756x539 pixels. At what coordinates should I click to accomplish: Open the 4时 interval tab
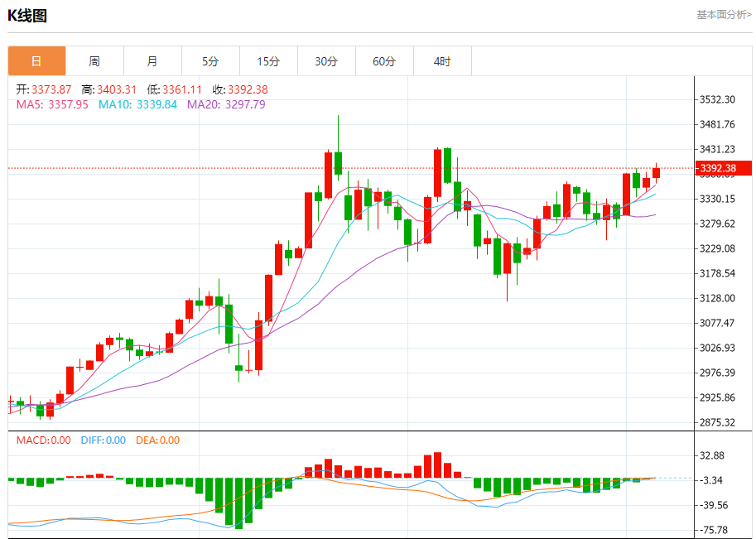pyautogui.click(x=442, y=61)
